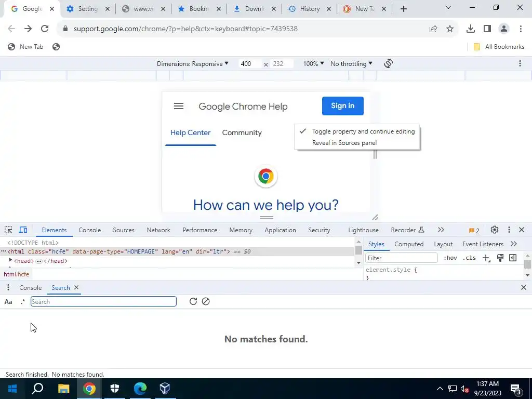The height and width of the screenshot is (399, 532).
Task: Click the Chrome logo on help page
Action: (266, 176)
